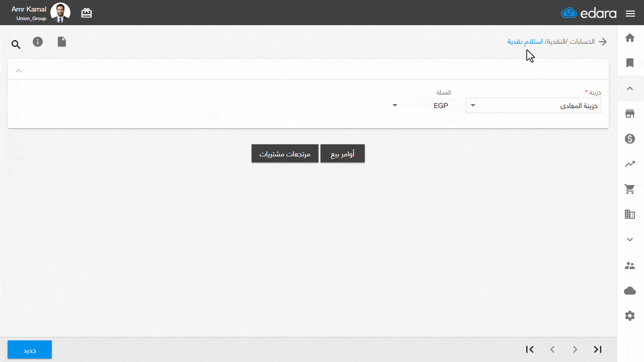Open the dollar accounting icon in sidebar
The width and height of the screenshot is (644, 362).
coord(630,139)
